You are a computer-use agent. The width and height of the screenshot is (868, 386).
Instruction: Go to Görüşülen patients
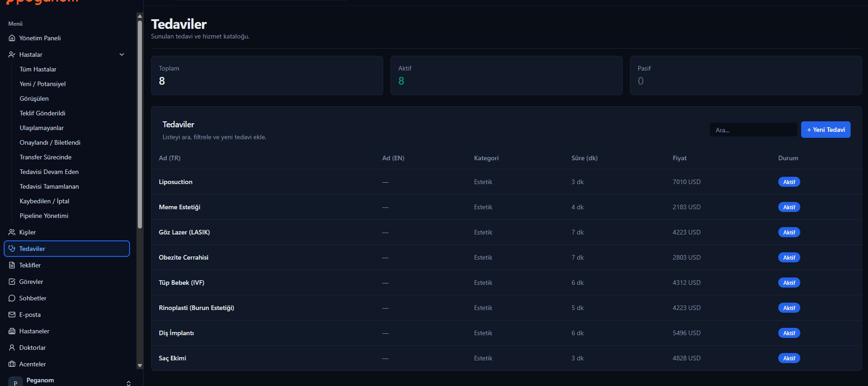click(x=34, y=98)
